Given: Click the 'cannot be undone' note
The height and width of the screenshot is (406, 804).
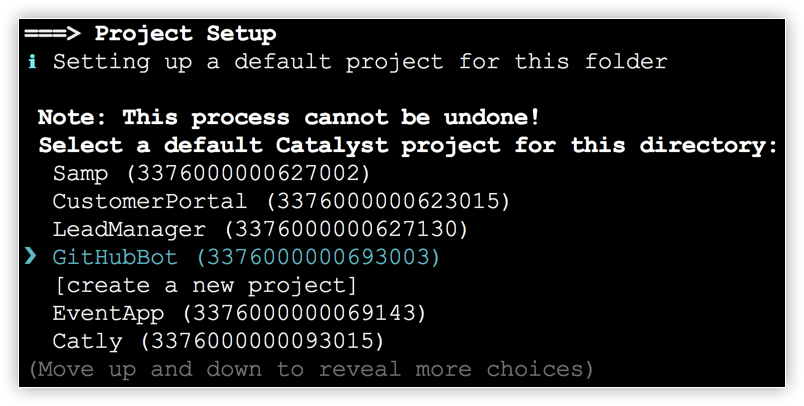Looking at the screenshot, I should point(289,117).
